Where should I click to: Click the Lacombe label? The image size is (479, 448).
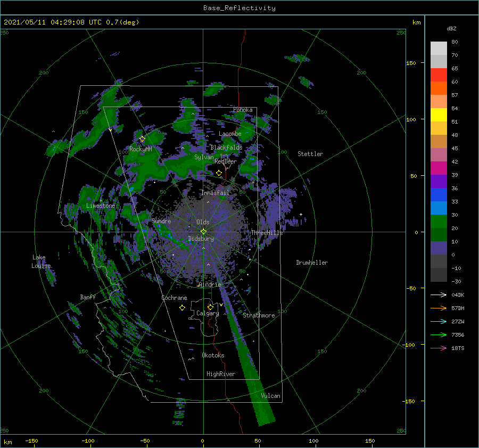[x=230, y=134]
